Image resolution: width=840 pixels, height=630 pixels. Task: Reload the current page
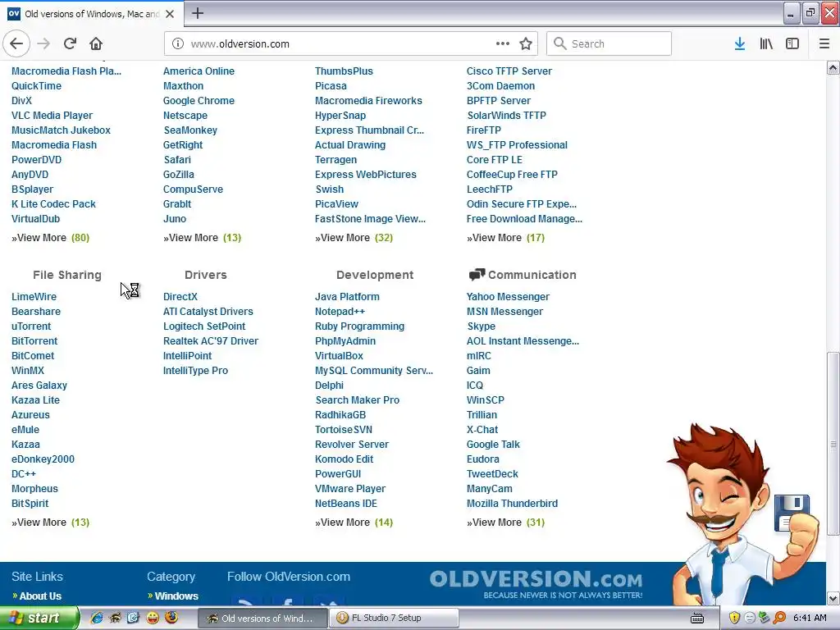point(70,43)
